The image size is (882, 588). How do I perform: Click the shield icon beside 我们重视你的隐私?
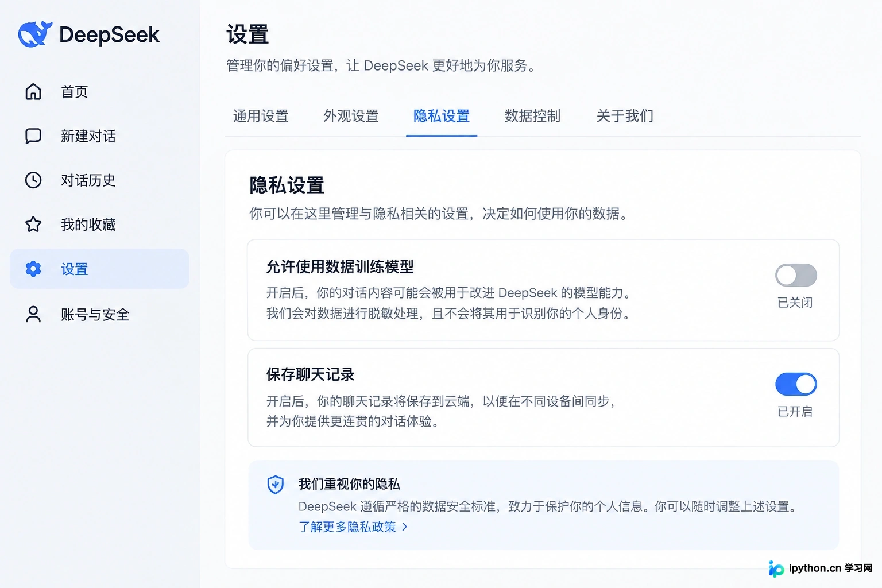[276, 485]
